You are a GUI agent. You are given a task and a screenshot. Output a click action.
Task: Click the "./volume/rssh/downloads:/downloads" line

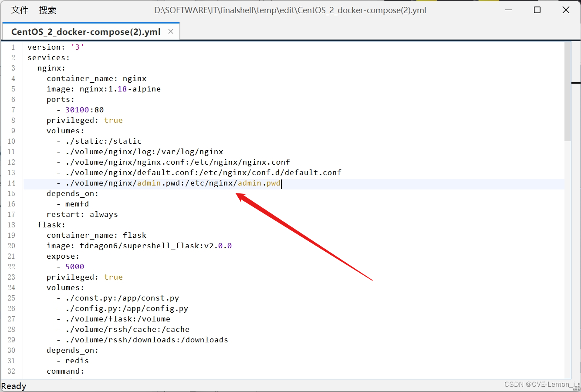[x=142, y=340]
